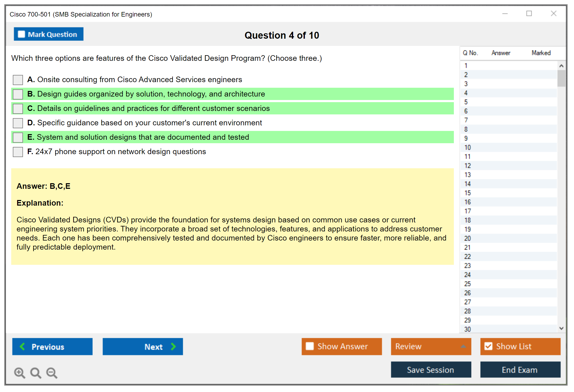This screenshot has width=574, height=392.
Task: Click the zoom in magnifier icon
Action: point(19,373)
